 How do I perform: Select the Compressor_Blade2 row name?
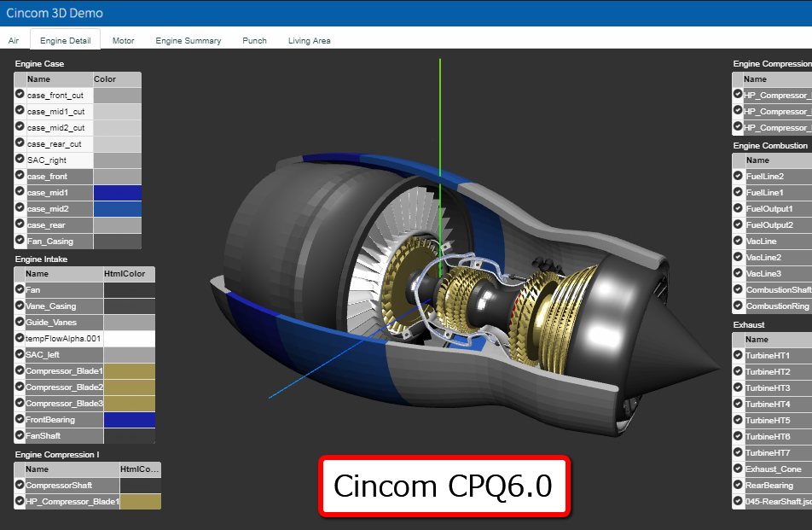[x=64, y=387]
